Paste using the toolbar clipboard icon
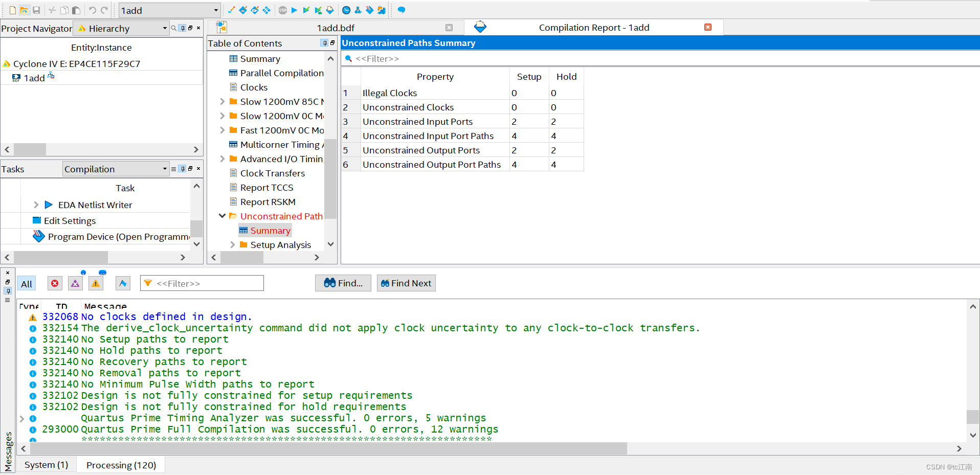980x475 pixels. (76, 10)
